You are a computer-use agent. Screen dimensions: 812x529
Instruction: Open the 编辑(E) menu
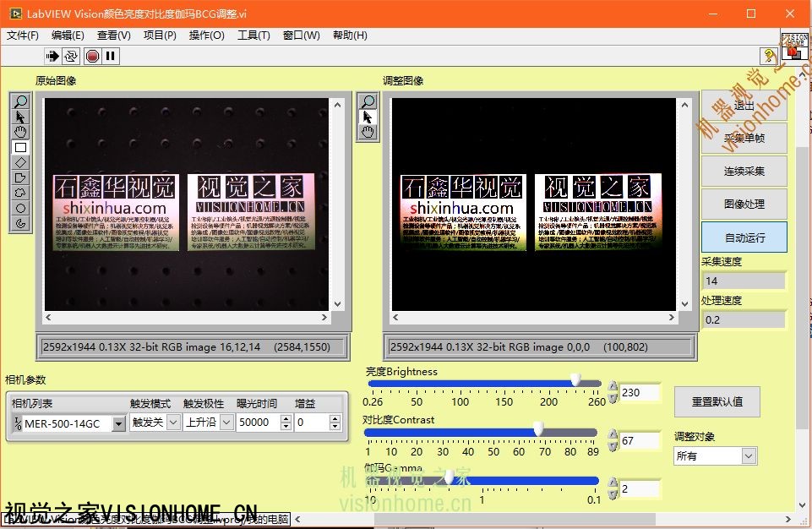coord(68,35)
